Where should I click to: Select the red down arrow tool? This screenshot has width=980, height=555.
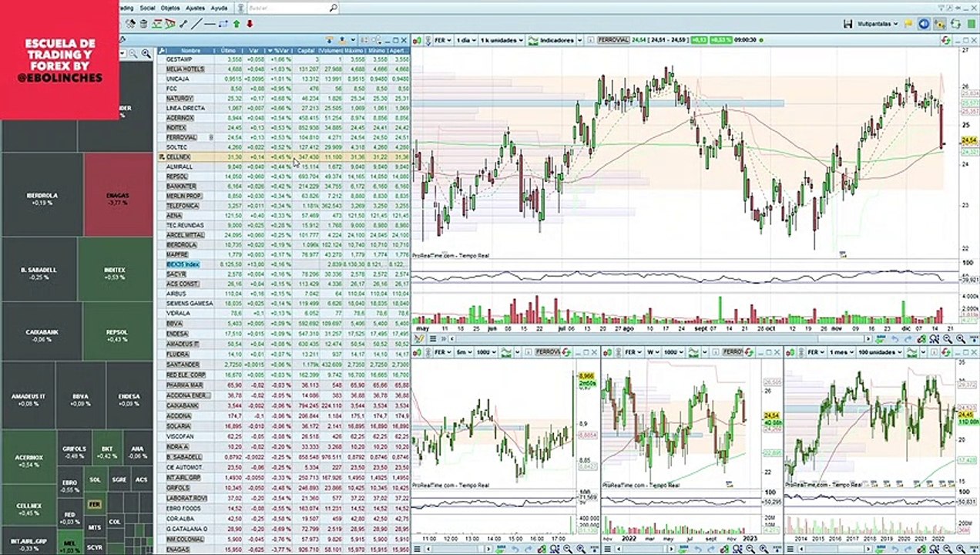[250, 24]
